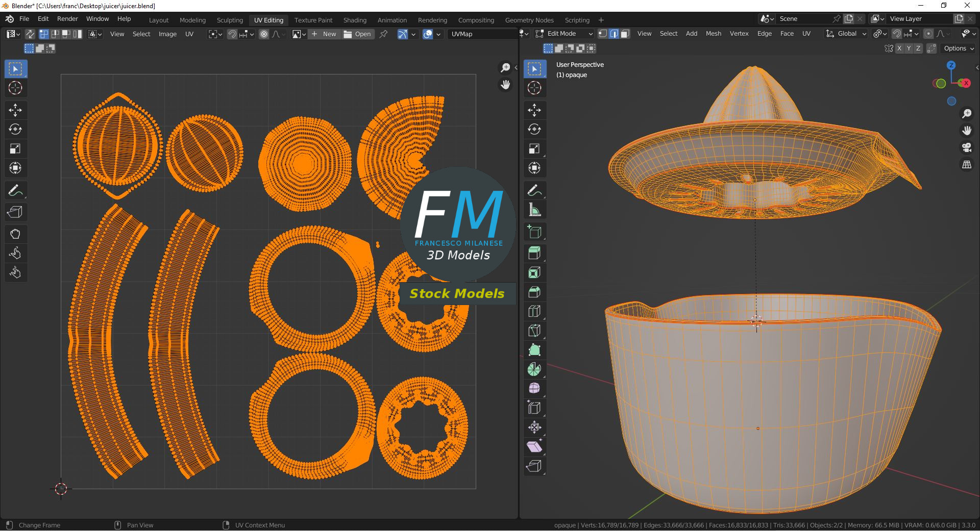The width and height of the screenshot is (980, 531).
Task: Toggle UV sync selection button
Action: tap(30, 34)
